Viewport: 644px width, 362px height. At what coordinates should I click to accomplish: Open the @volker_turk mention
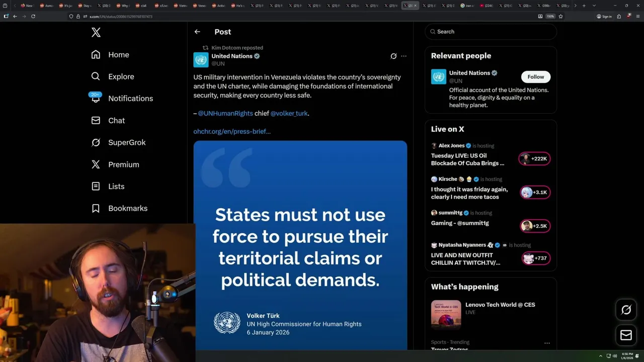click(x=289, y=114)
